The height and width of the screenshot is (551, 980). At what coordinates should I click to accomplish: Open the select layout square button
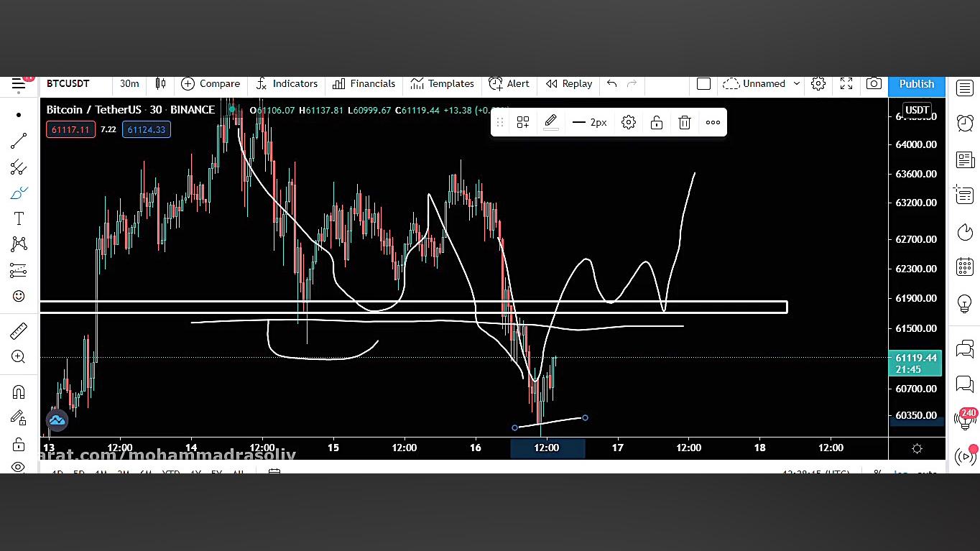point(704,83)
